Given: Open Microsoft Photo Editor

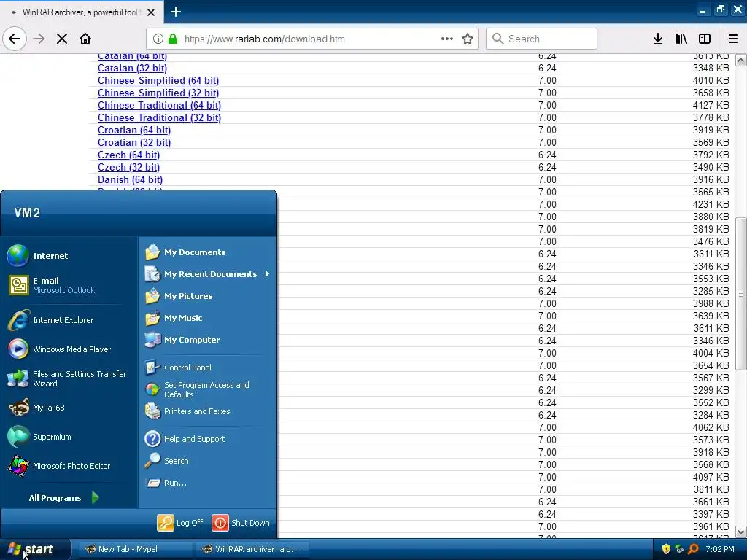Looking at the screenshot, I should click(69, 466).
